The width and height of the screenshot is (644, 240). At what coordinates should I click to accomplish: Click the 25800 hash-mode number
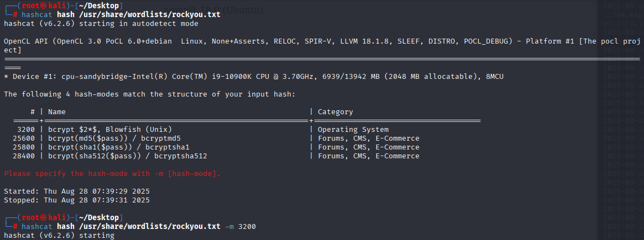(24, 147)
